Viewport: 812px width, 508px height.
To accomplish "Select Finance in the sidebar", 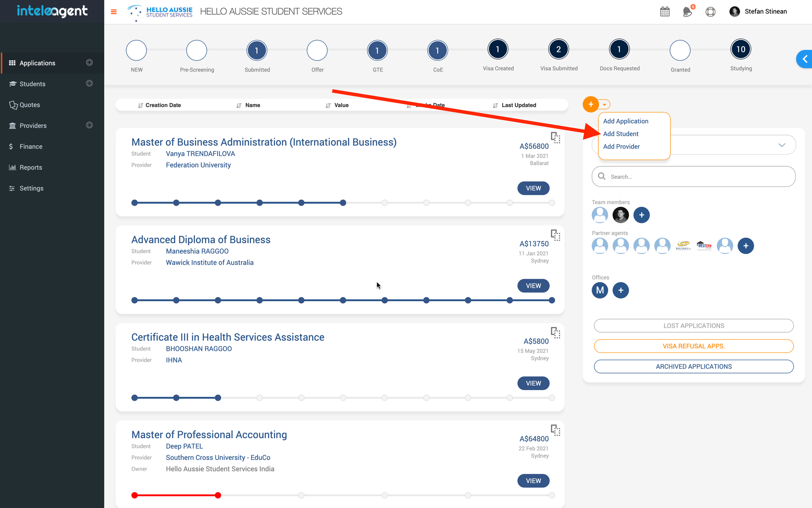I will click(31, 146).
